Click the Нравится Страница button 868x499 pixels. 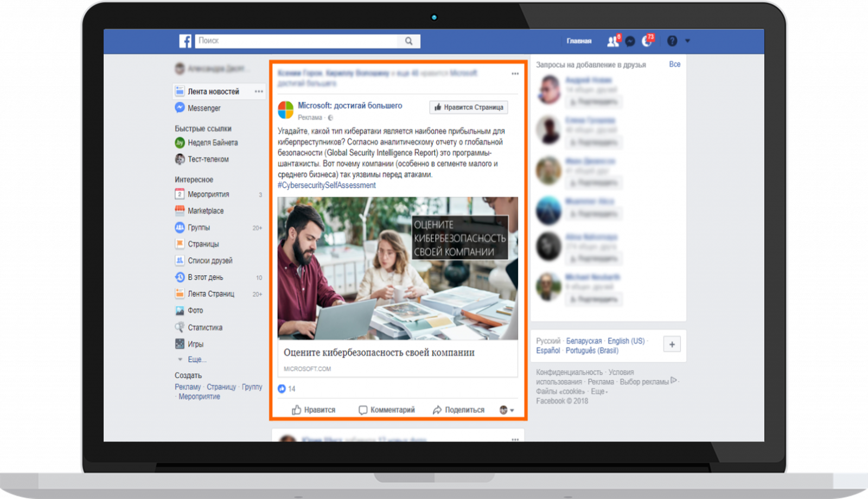pos(469,107)
